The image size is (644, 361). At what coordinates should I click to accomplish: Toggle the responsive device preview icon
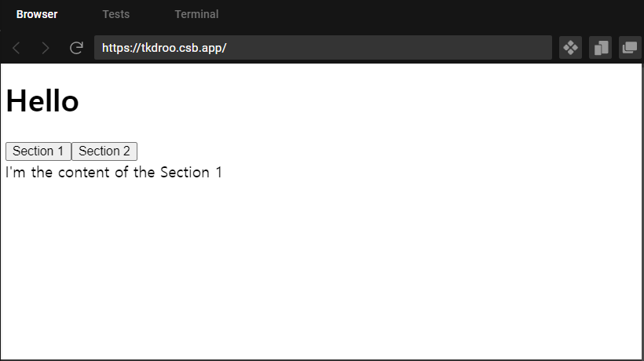pos(601,48)
